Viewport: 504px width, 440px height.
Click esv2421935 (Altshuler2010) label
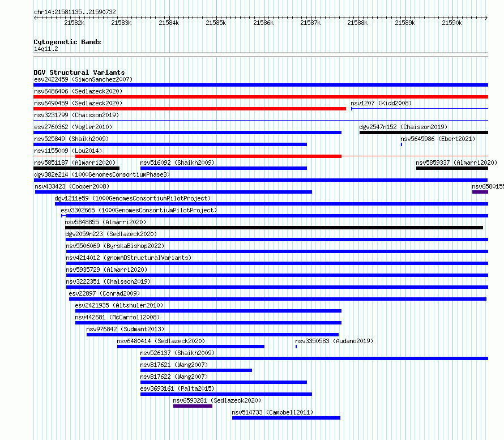[119, 305]
